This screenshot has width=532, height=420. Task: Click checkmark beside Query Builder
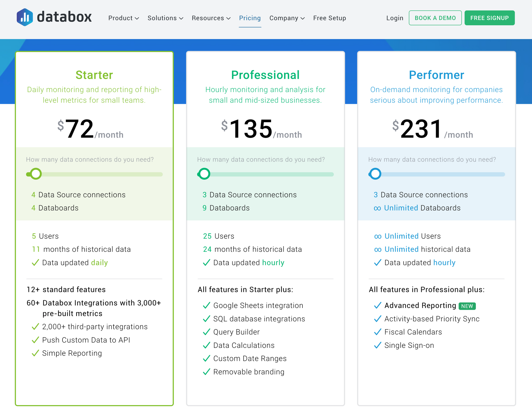pos(206,332)
